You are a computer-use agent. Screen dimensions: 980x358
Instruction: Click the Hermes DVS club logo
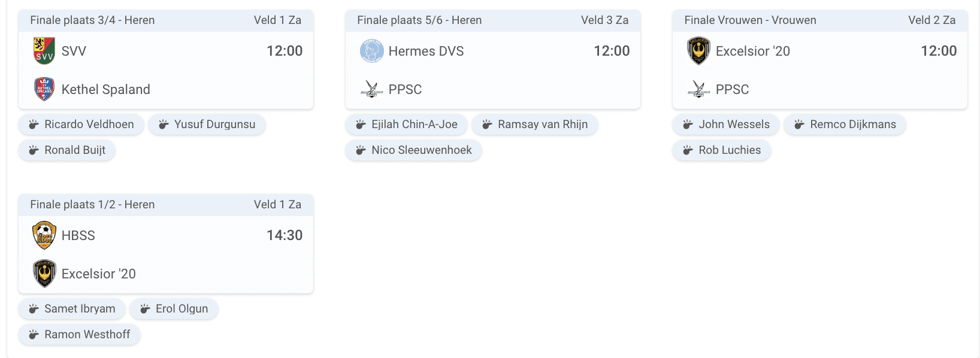pos(371,51)
